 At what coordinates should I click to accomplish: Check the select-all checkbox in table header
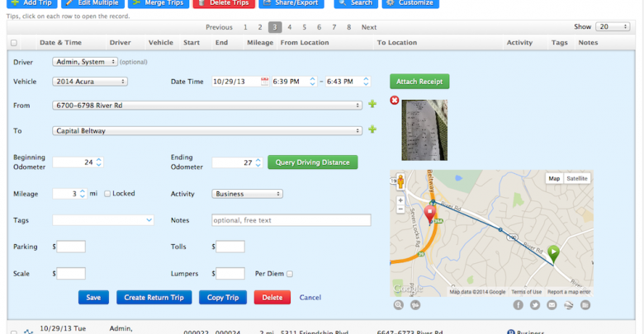(13, 43)
